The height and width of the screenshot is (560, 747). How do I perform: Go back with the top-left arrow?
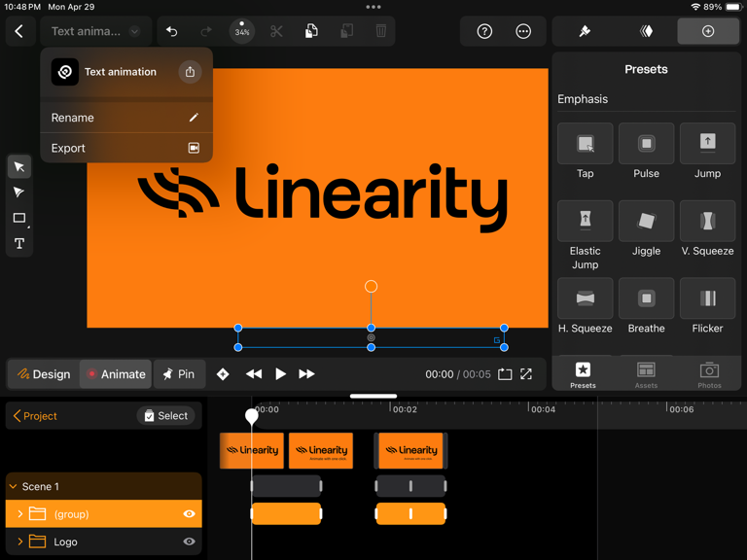coord(19,31)
